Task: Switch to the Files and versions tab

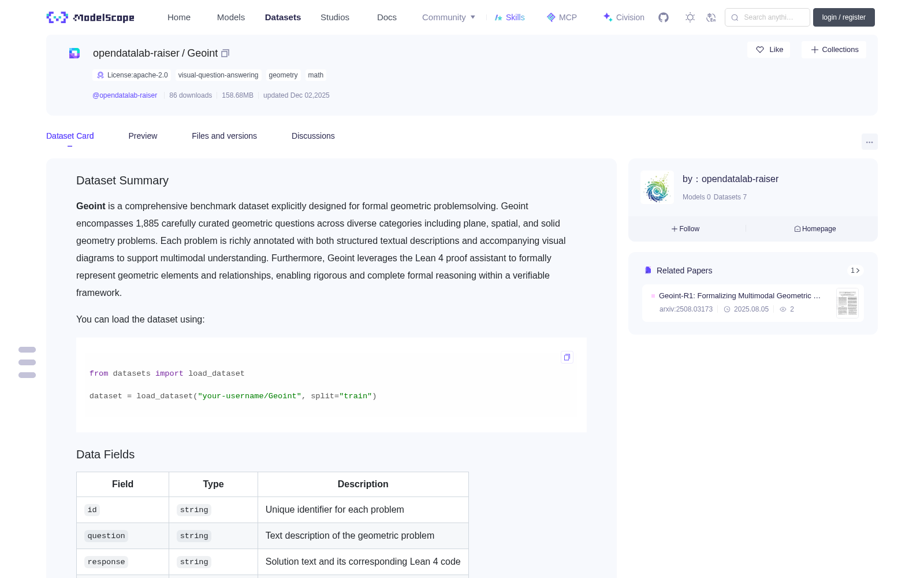Action: tap(224, 136)
